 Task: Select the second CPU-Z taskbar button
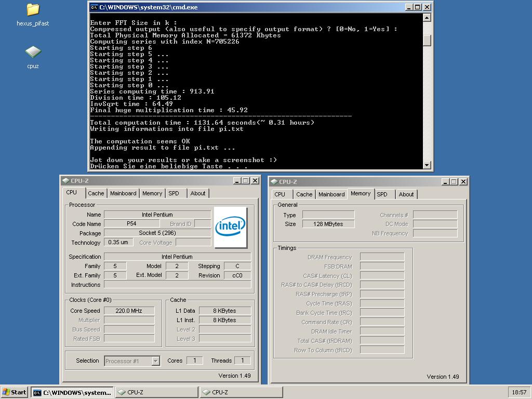[241, 393]
